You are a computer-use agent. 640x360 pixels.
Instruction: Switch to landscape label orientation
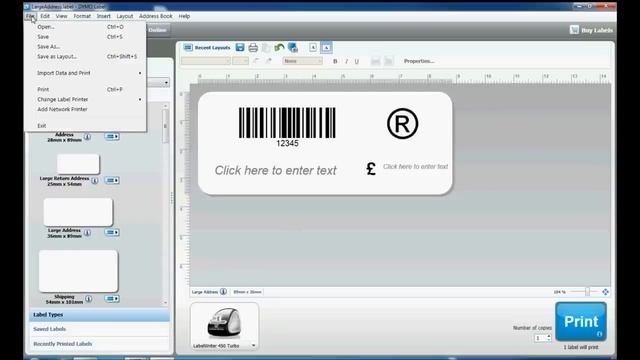tap(326, 48)
